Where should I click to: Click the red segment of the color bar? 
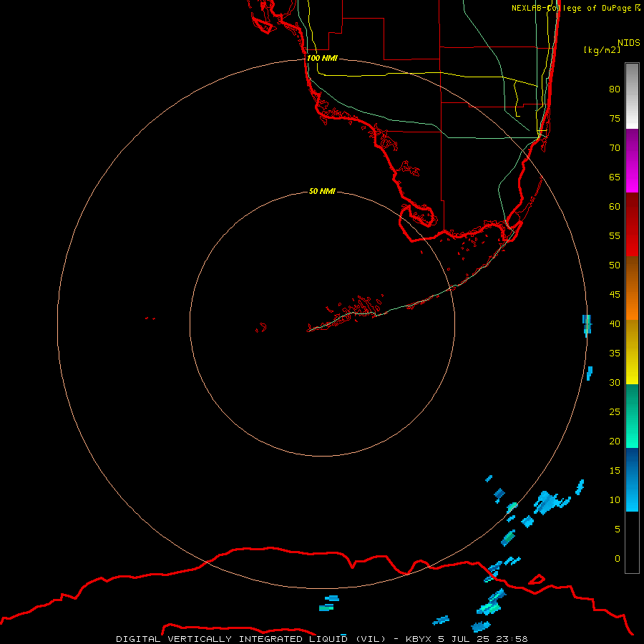tap(632, 225)
